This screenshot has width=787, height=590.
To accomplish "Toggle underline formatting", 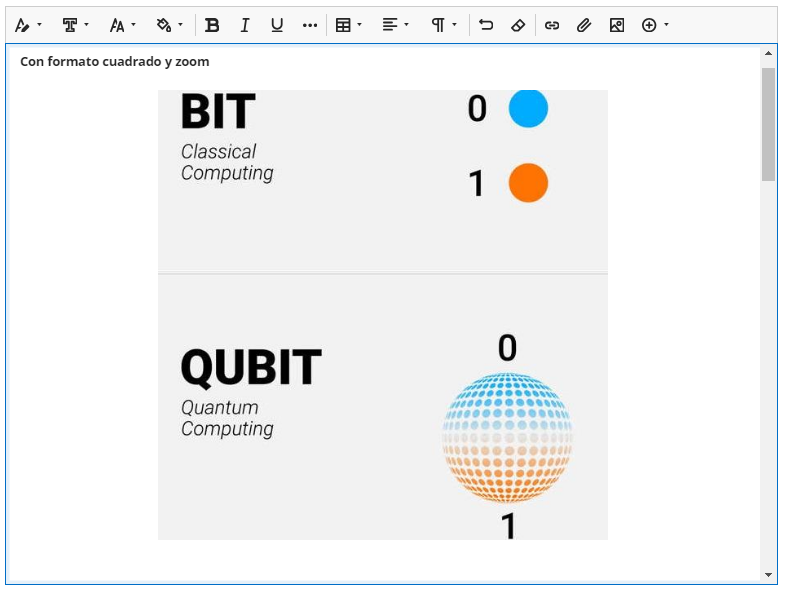I will click(x=277, y=25).
